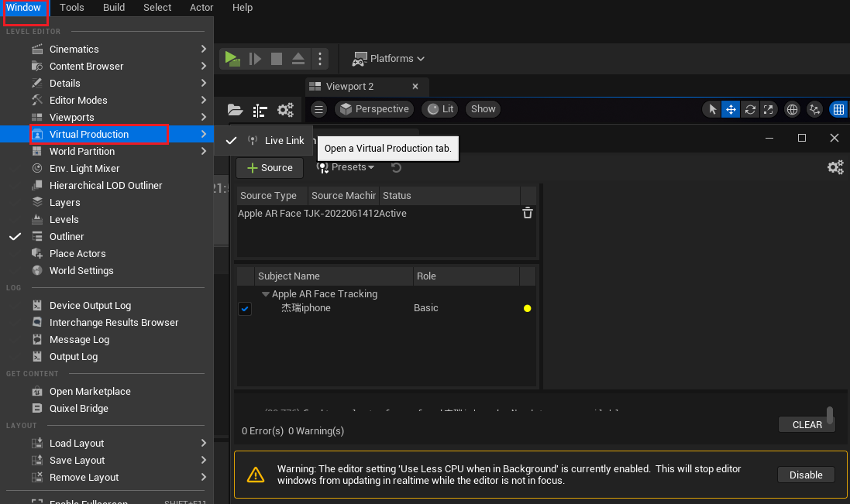Launch Quixel Bridge from the menu
Screen dimensions: 850x504
tap(107, 409)
